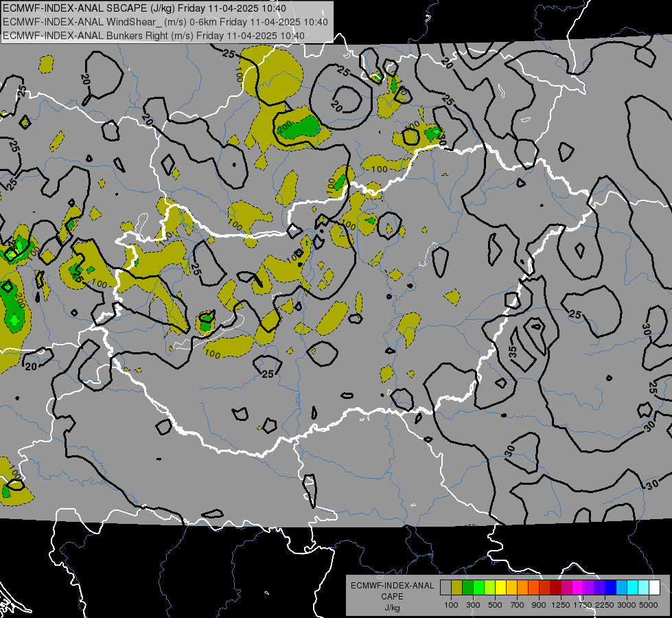672x618 pixels.
Task: Click the 5000 tick label in legend
Action: 649,605
